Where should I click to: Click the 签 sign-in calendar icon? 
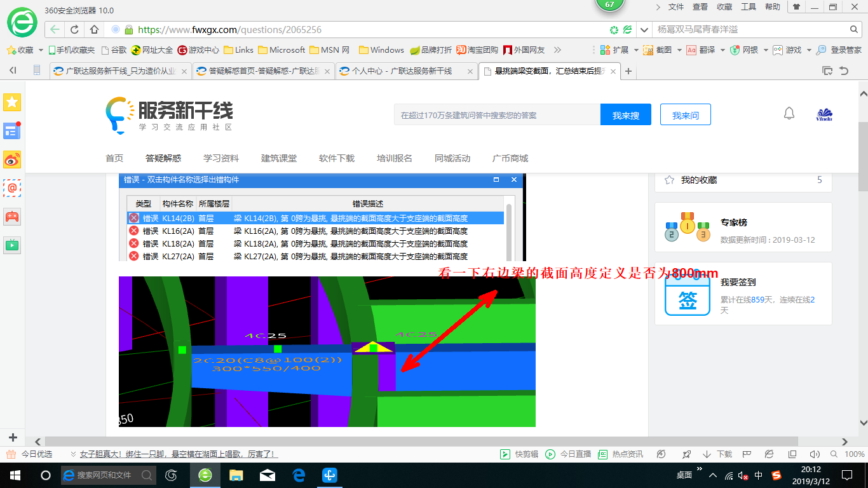coord(687,294)
